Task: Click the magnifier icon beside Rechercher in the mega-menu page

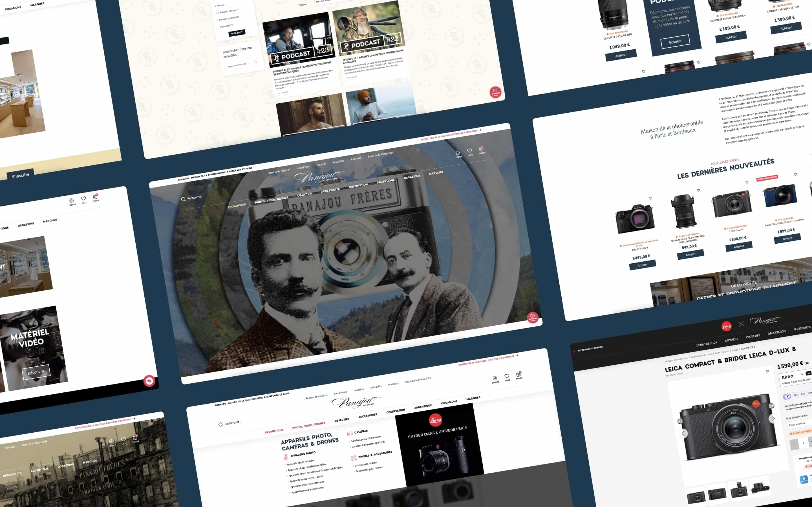Action: point(220,424)
